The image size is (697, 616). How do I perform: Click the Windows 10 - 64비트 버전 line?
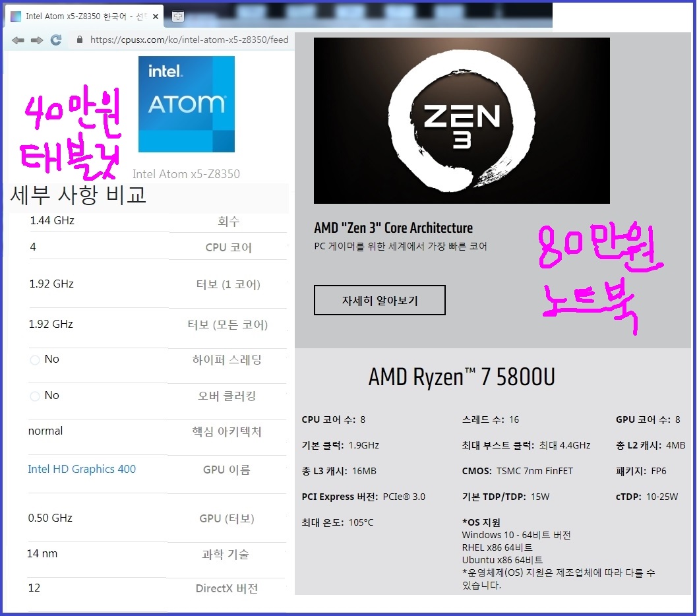[x=516, y=535]
